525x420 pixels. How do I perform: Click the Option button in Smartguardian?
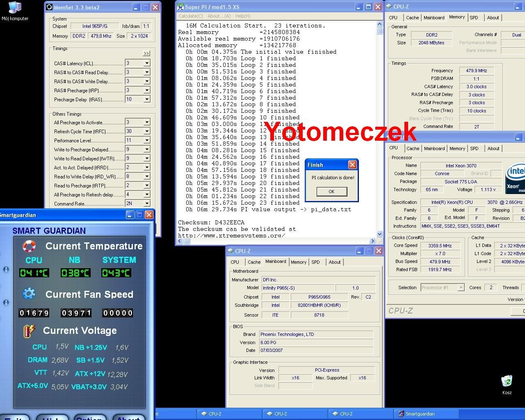point(89,418)
